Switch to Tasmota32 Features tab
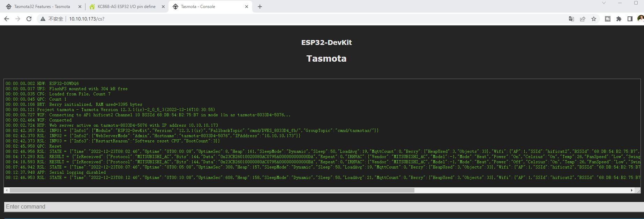 click(x=42, y=7)
